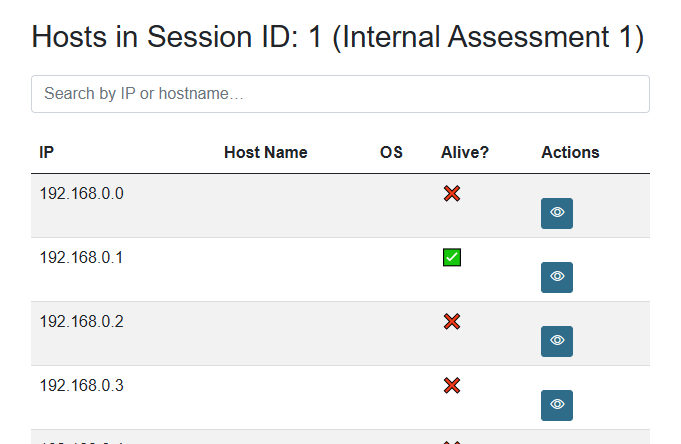Select the 192.168.0.2 IP address text
Image resolution: width=681 pixels, height=444 pixels.
point(82,321)
